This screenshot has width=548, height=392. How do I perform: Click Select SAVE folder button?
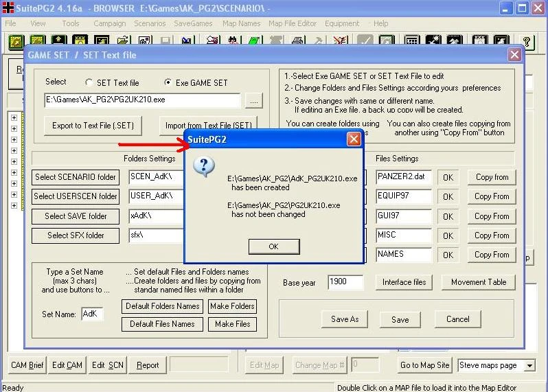pos(76,216)
